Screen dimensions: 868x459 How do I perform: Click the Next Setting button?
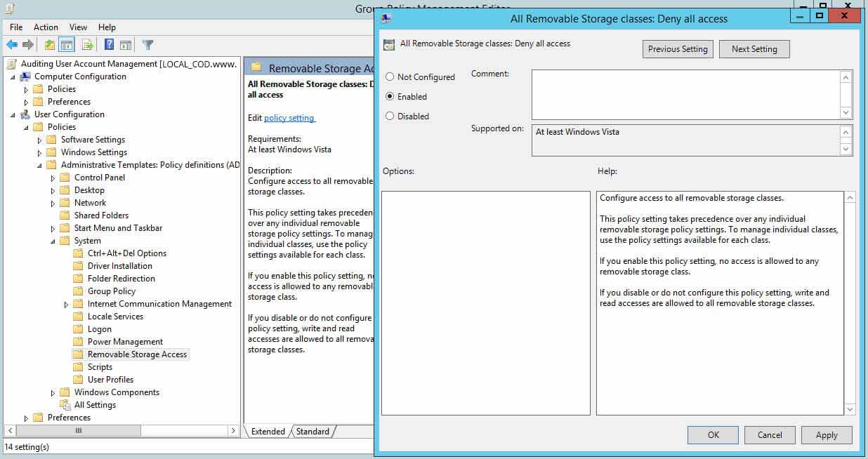pos(754,49)
